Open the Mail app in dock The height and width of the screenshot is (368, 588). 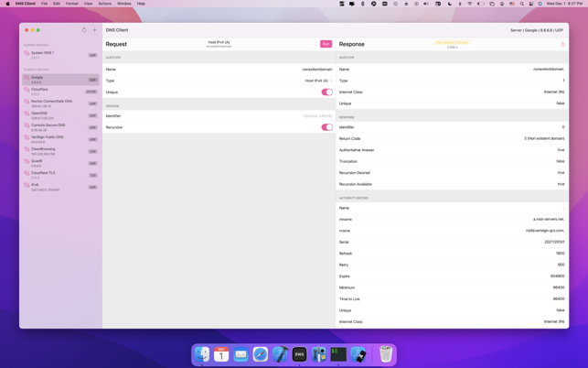(241, 354)
